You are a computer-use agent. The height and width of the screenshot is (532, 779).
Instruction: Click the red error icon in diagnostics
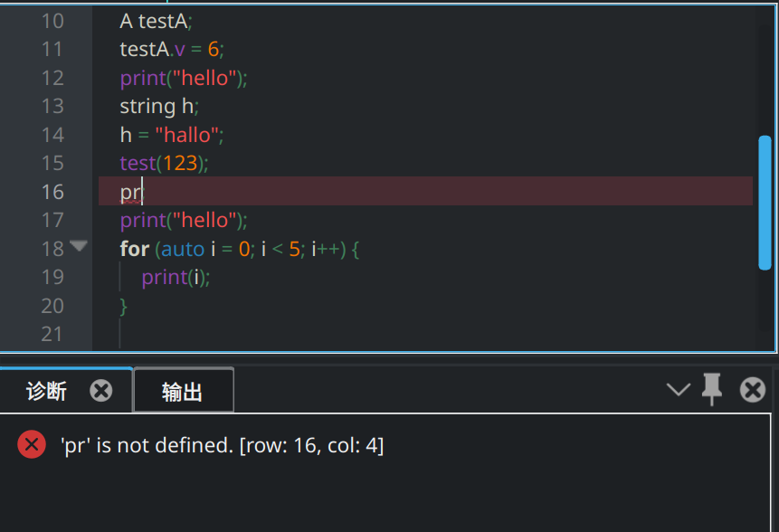(32, 444)
